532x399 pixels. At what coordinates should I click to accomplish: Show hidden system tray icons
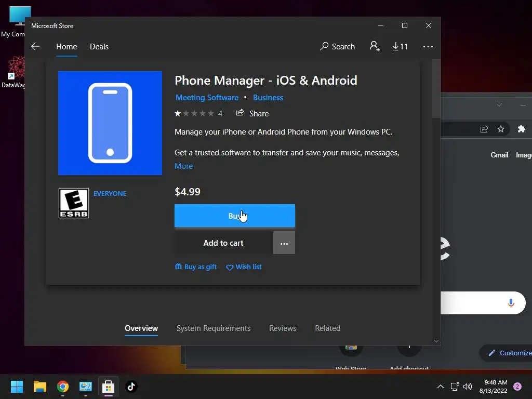click(x=441, y=387)
